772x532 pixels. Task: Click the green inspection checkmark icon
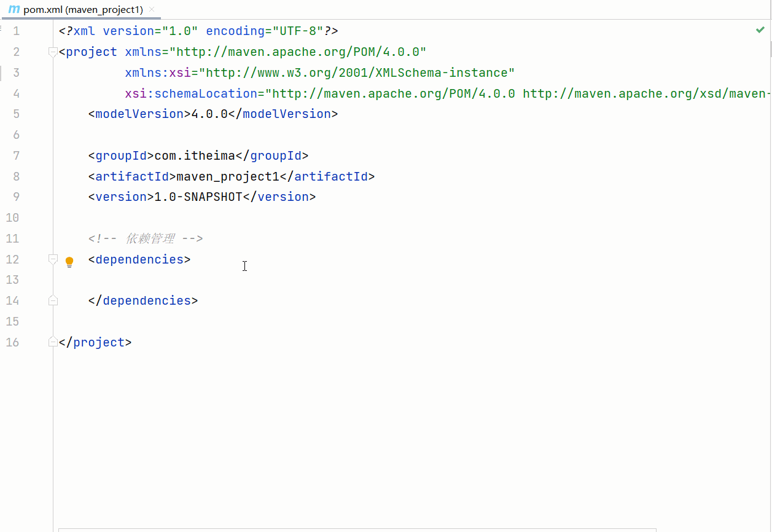[x=760, y=30]
